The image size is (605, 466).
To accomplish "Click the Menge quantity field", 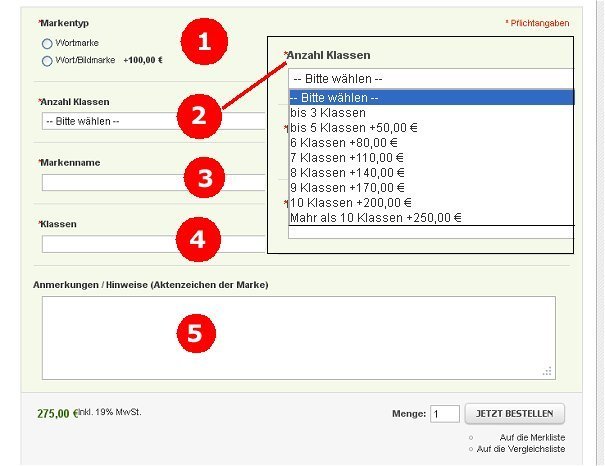I will (x=444, y=414).
